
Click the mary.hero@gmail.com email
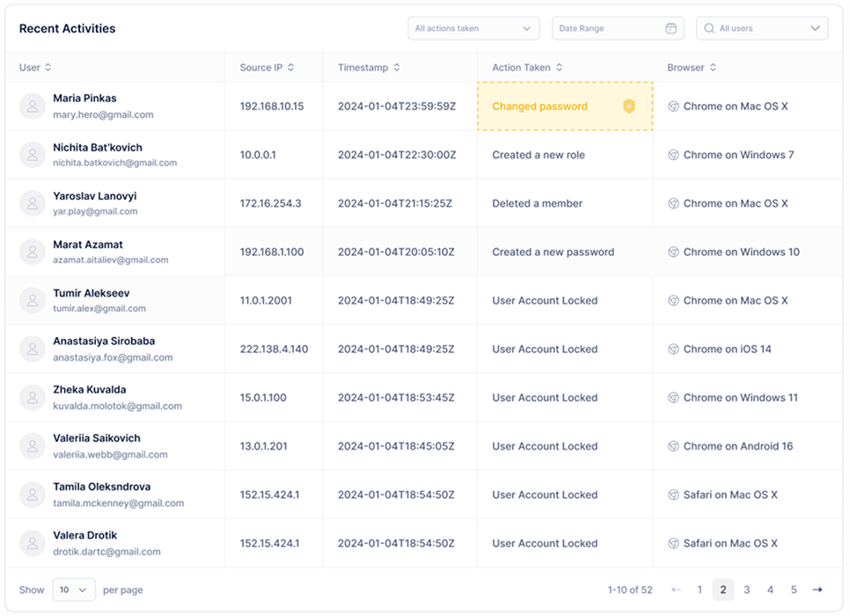tap(103, 114)
